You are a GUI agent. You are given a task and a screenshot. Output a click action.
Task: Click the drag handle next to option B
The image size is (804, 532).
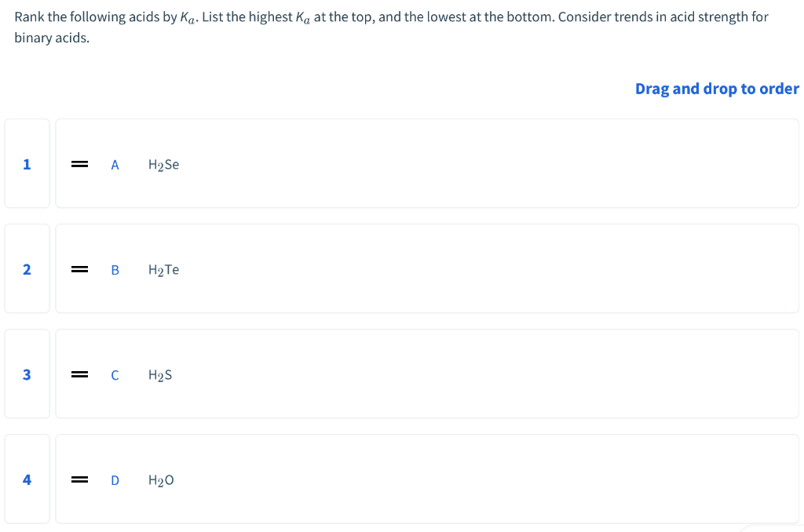(x=79, y=268)
